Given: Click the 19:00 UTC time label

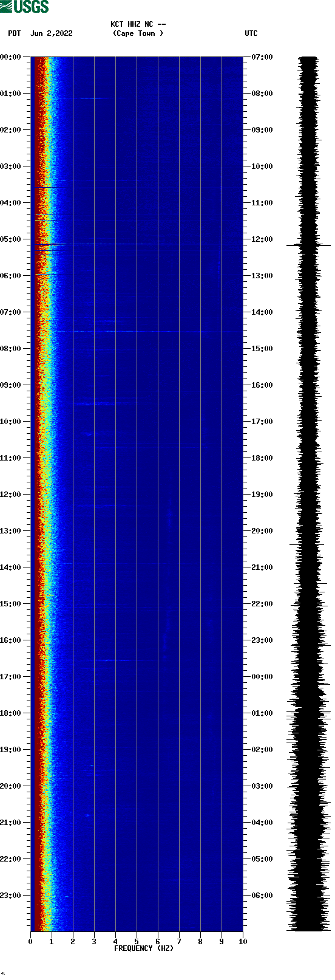Looking at the screenshot, I should [262, 495].
